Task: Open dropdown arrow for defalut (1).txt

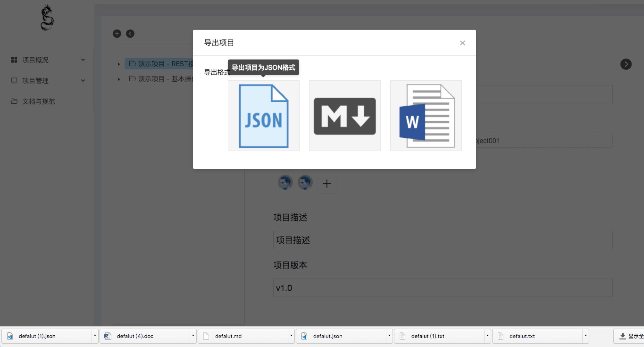Action: click(x=487, y=336)
